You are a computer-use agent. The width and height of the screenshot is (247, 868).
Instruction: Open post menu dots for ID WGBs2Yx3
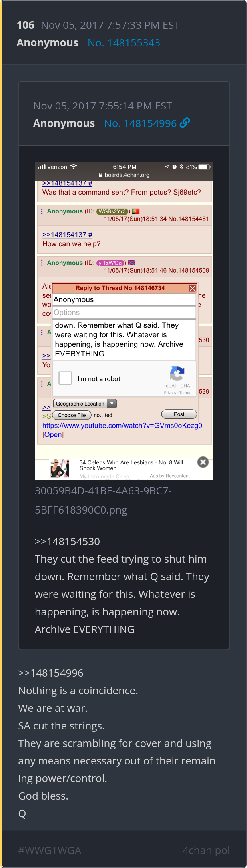42,211
